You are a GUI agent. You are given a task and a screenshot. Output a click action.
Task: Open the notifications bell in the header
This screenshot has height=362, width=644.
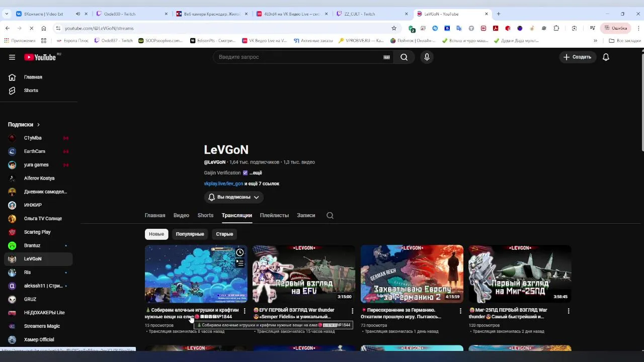(606, 57)
